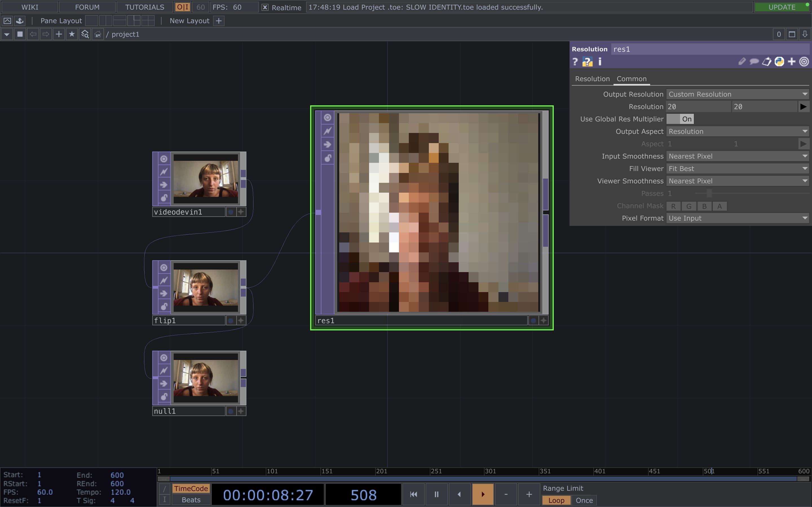
Task: Open the Output Resolution dropdown
Action: point(737,94)
